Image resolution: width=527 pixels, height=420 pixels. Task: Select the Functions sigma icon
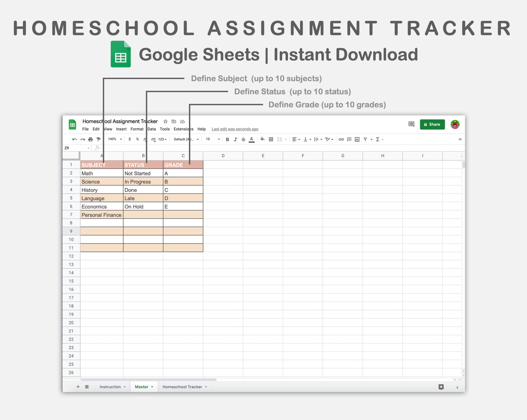[x=377, y=139]
